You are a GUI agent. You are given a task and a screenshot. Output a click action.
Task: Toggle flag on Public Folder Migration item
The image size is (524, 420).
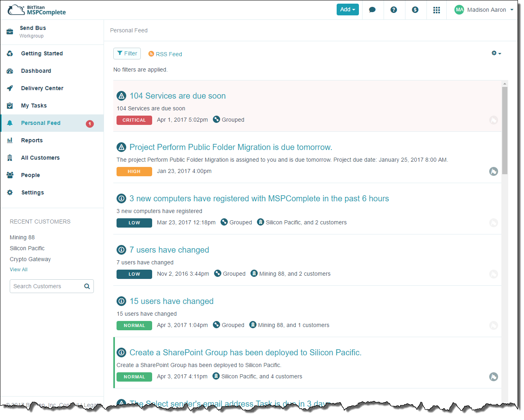pos(494,171)
